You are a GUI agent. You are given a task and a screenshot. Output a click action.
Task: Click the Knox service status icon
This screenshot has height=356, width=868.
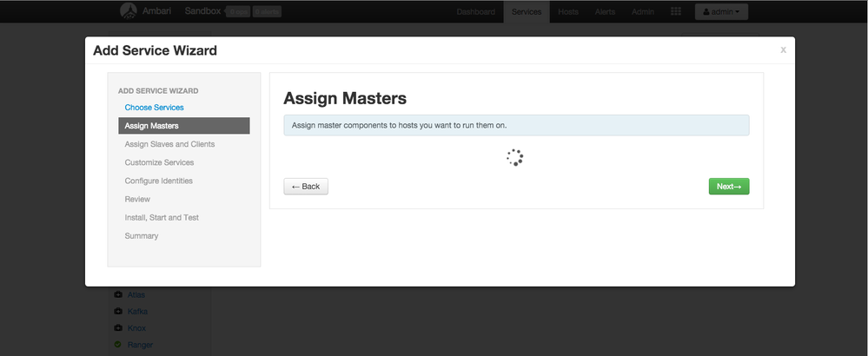click(x=117, y=328)
